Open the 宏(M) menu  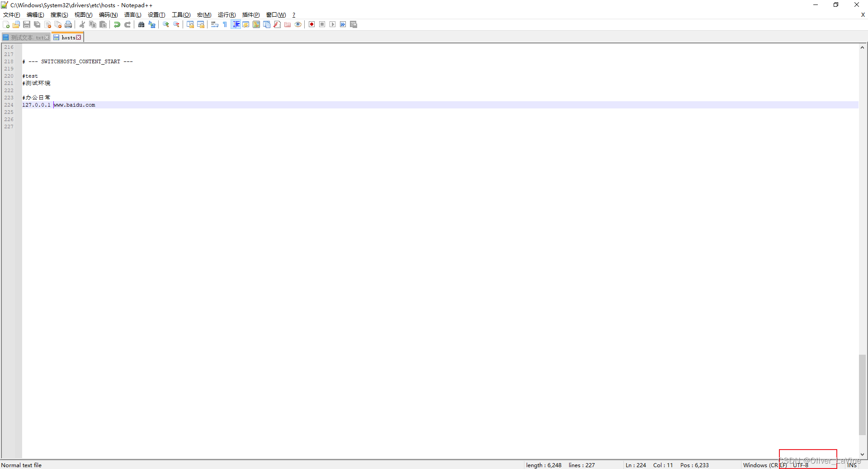[x=204, y=14]
